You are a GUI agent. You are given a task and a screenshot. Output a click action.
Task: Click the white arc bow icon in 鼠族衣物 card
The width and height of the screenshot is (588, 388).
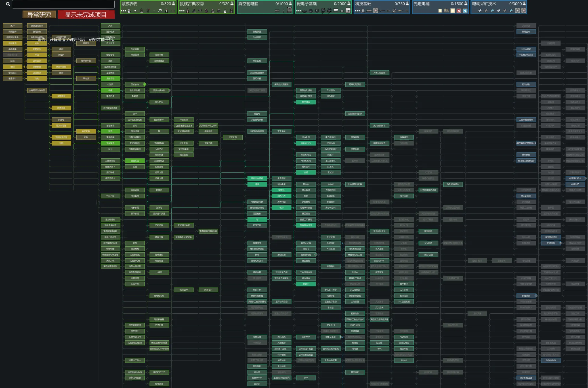(160, 11)
